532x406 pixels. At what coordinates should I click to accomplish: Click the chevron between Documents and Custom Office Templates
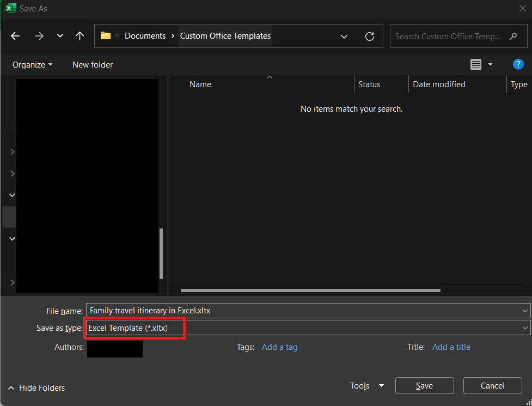tap(173, 36)
